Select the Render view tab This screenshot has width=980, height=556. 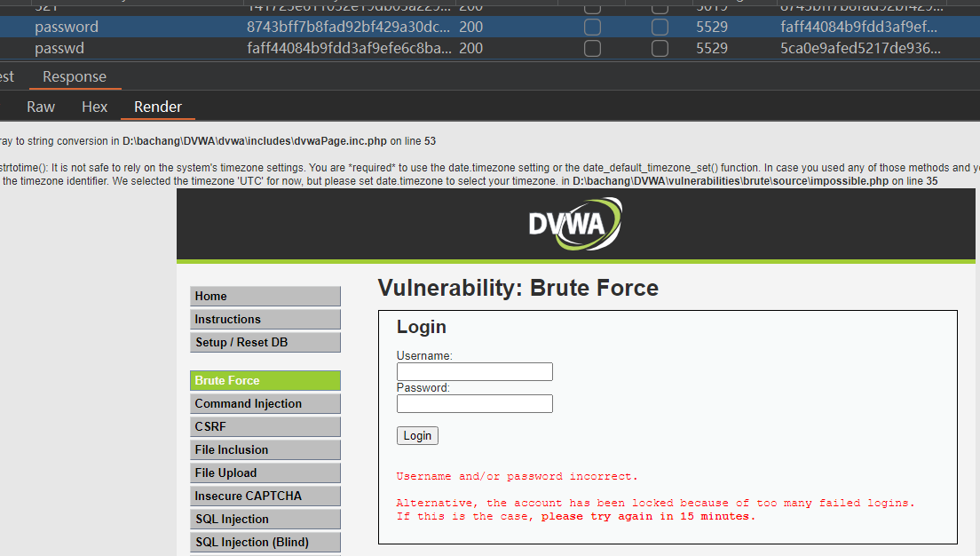[157, 107]
